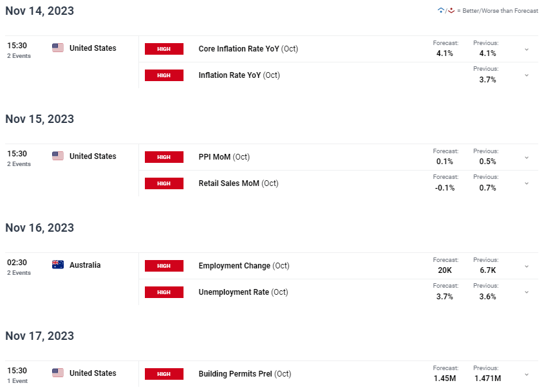546x392 pixels.
Task: Click the Australia flag icon
Action: [58, 265]
